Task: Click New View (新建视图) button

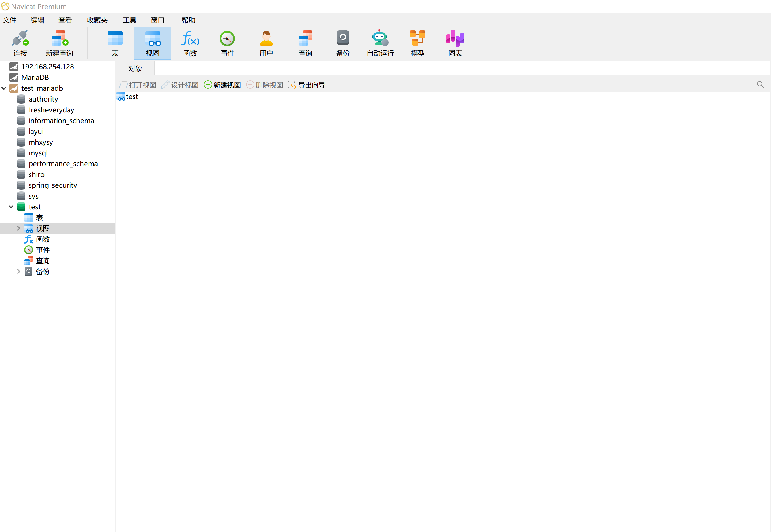Action: click(222, 85)
